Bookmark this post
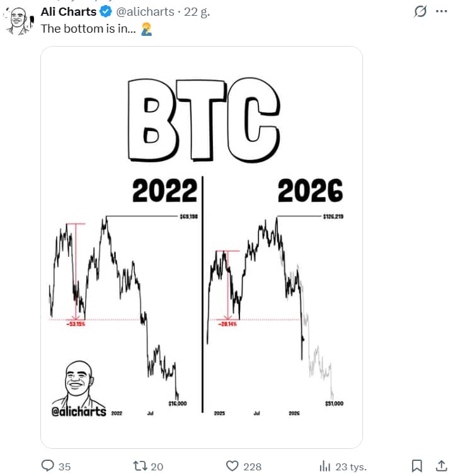The width and height of the screenshot is (460, 476). 417,466
